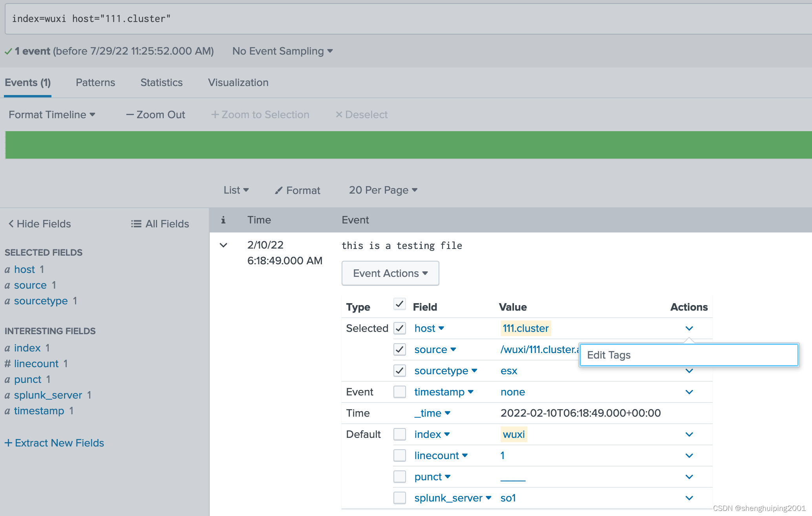Select Edit Tags menu entry
This screenshot has width=812, height=516.
[609, 355]
